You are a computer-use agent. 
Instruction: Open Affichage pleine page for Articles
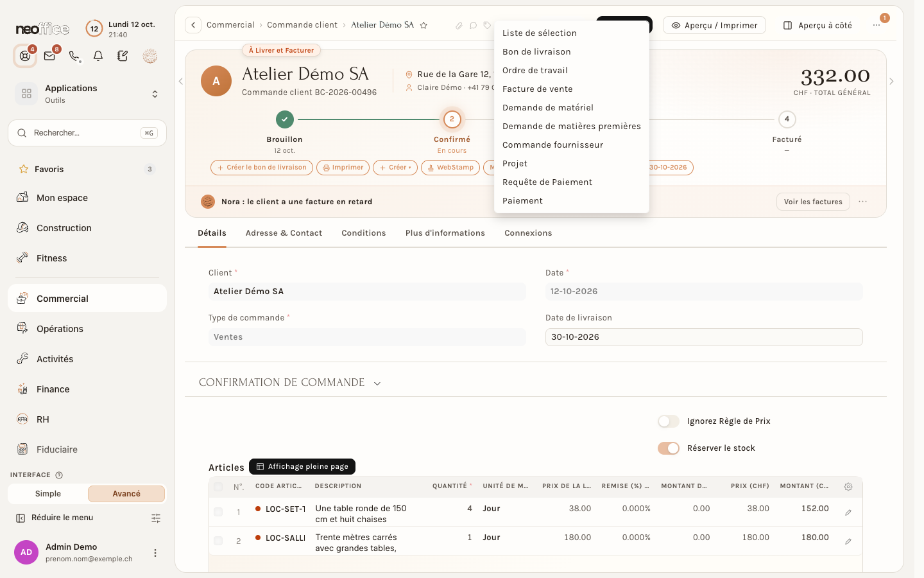click(302, 467)
